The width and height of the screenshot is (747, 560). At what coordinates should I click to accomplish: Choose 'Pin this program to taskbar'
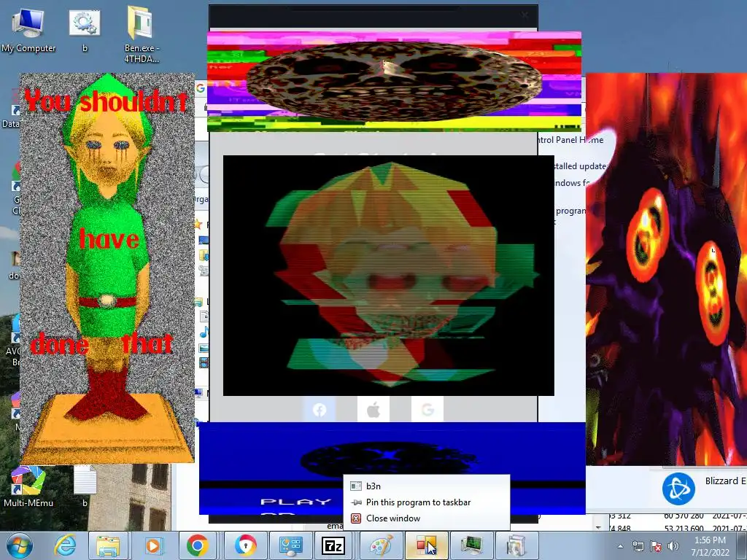click(426, 502)
